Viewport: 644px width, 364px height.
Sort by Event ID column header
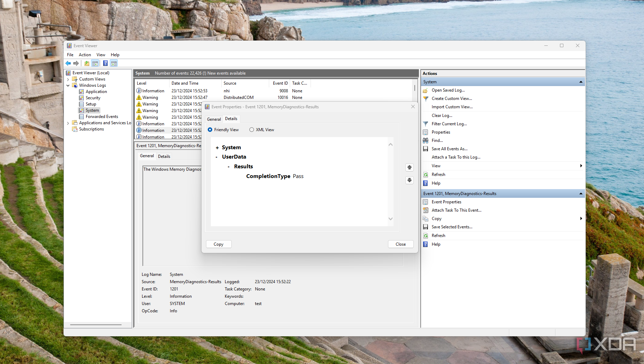[x=280, y=83]
